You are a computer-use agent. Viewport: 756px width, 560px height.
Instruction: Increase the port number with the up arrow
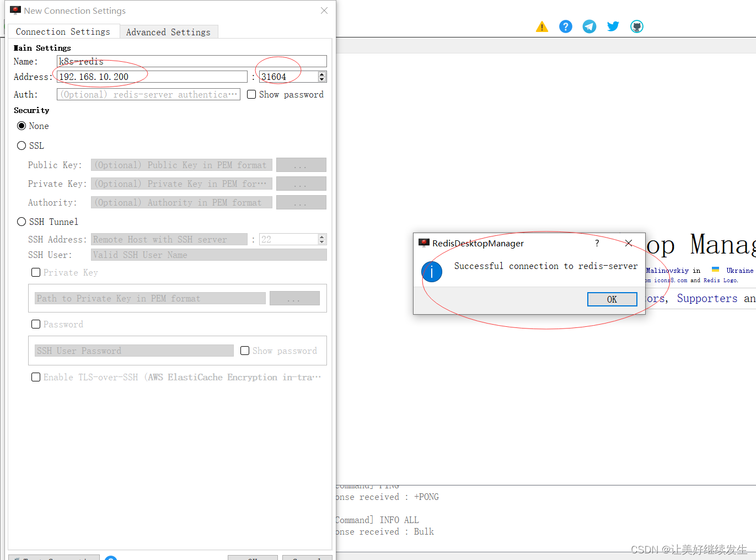point(322,74)
